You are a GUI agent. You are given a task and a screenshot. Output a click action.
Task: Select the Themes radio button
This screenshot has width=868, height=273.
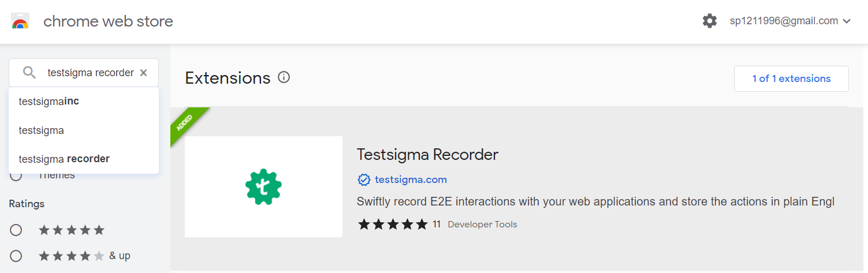[x=16, y=175]
